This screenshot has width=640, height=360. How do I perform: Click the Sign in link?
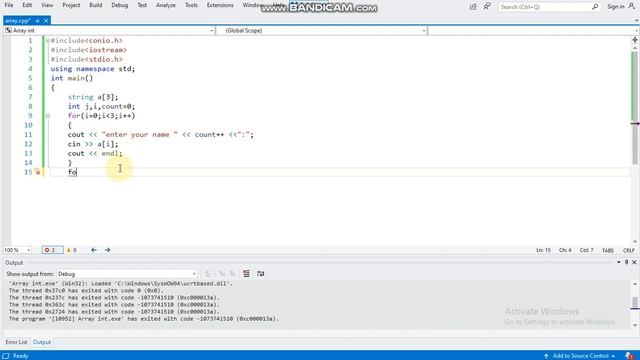click(x=616, y=7)
